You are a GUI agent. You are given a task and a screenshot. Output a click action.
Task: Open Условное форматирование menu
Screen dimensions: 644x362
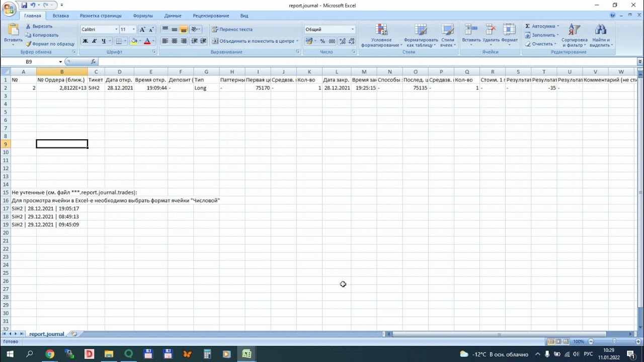click(x=381, y=36)
